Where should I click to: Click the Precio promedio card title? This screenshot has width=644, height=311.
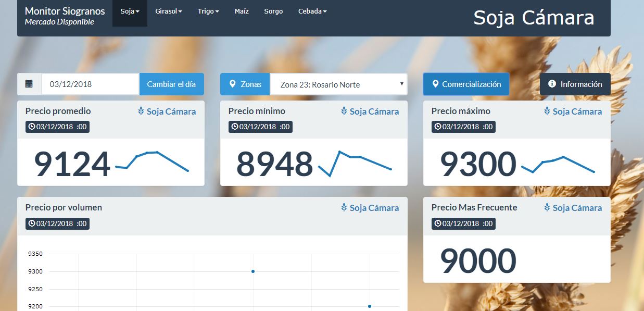[x=58, y=111]
